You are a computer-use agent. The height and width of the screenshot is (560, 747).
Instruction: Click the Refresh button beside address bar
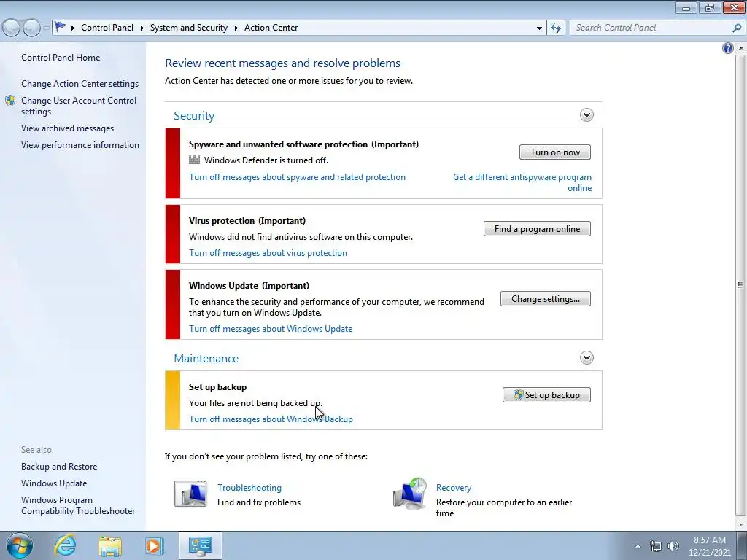point(555,28)
